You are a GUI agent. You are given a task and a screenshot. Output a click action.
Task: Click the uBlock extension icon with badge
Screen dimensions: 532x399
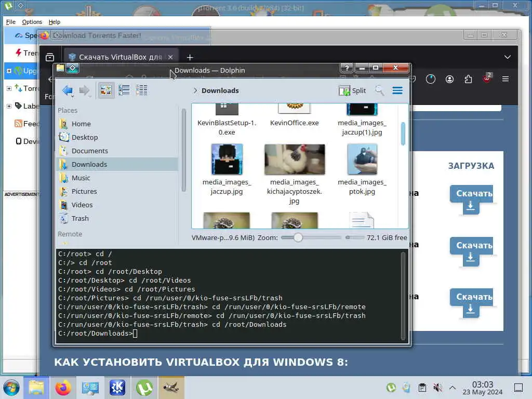[487, 78]
